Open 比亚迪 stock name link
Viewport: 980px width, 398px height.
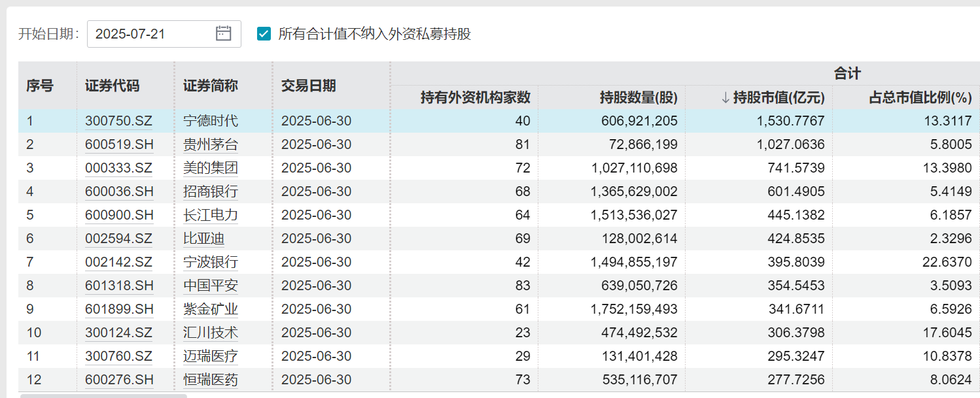click(203, 239)
